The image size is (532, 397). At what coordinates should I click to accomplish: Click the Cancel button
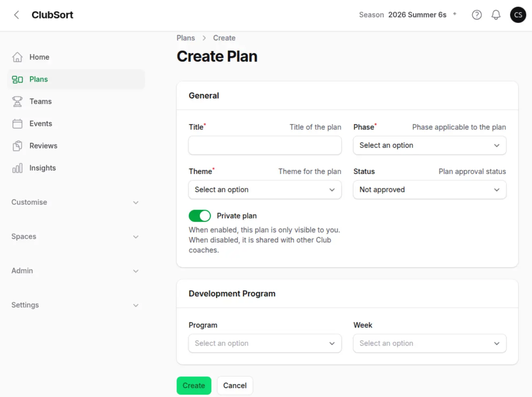click(235, 386)
